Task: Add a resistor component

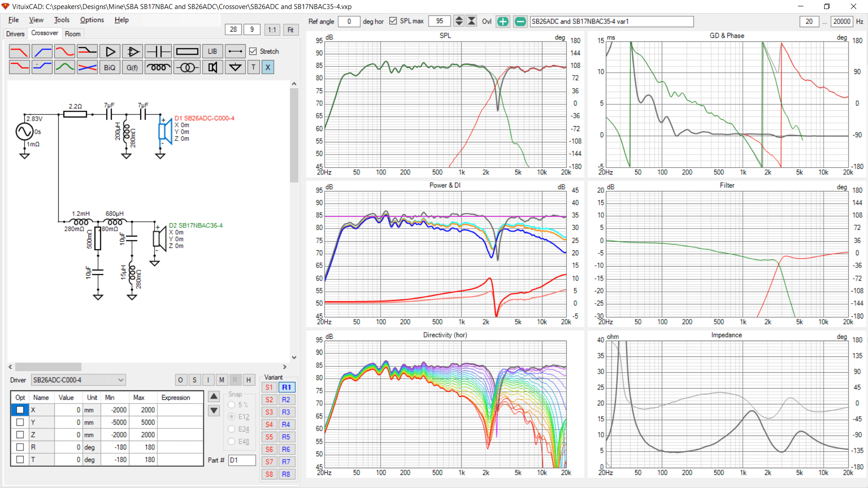Action: (187, 52)
